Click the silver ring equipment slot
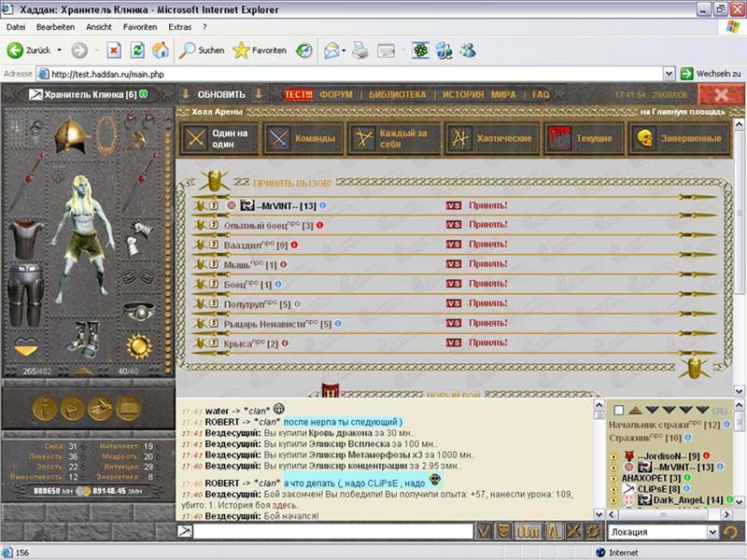Image resolution: width=747 pixels, height=560 pixels. [139, 312]
